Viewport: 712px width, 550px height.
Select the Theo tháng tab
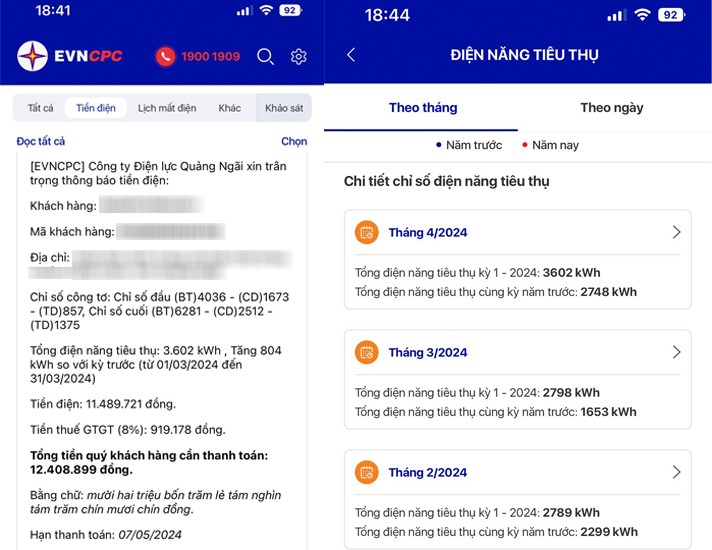[x=422, y=108]
